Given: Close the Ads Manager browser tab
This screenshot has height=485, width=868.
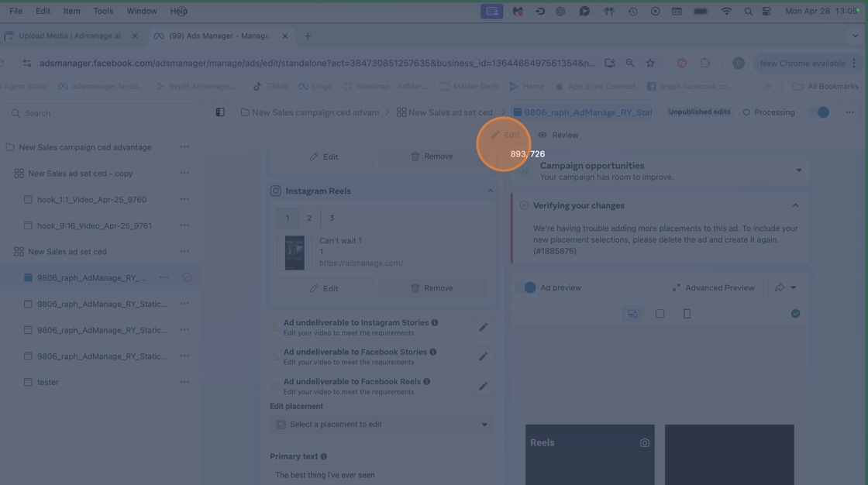Looking at the screenshot, I should coord(284,36).
